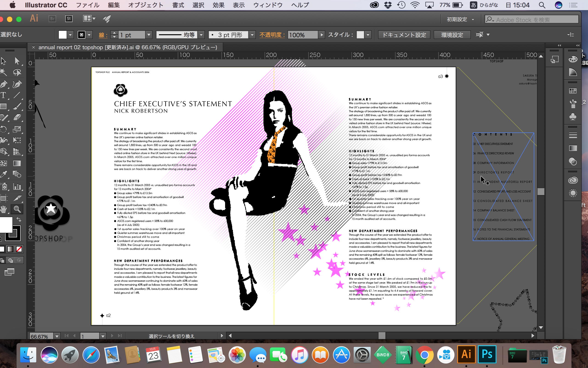Open the Swatches panel grid icon

pos(573,91)
